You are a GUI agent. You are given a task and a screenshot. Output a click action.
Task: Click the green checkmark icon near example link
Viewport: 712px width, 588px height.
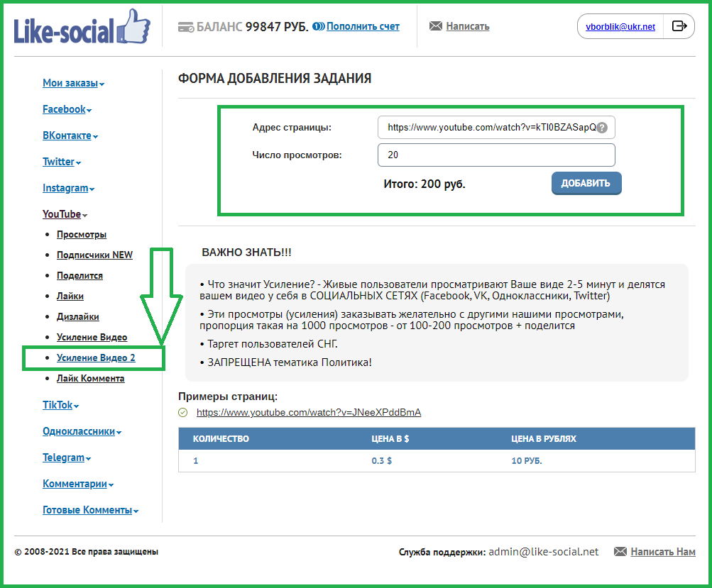[183, 412]
